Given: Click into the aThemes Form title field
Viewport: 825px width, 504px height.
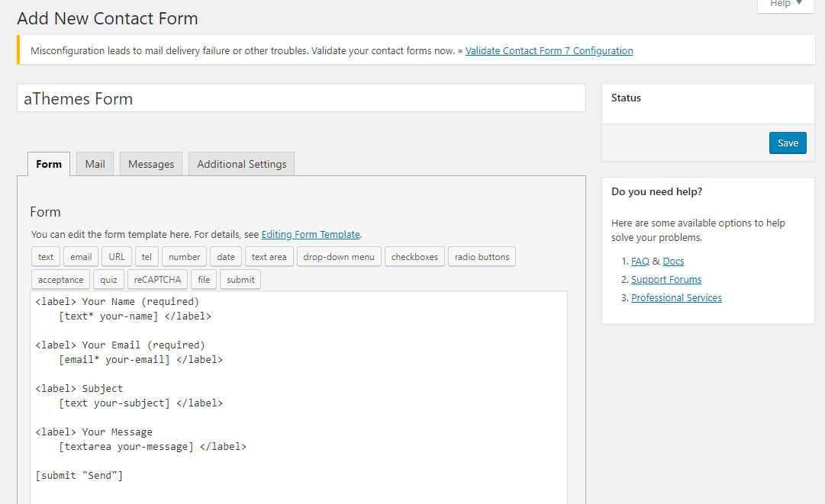Looking at the screenshot, I should click(x=301, y=98).
